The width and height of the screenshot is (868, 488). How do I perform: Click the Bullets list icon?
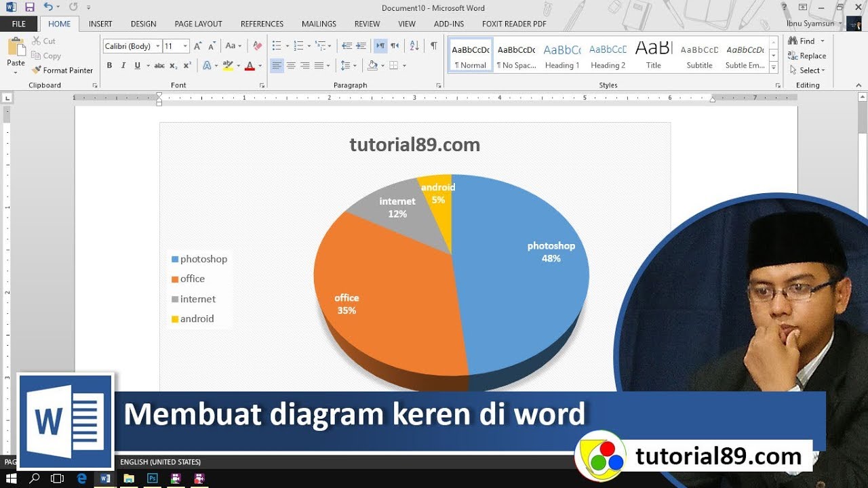pyautogui.click(x=276, y=46)
